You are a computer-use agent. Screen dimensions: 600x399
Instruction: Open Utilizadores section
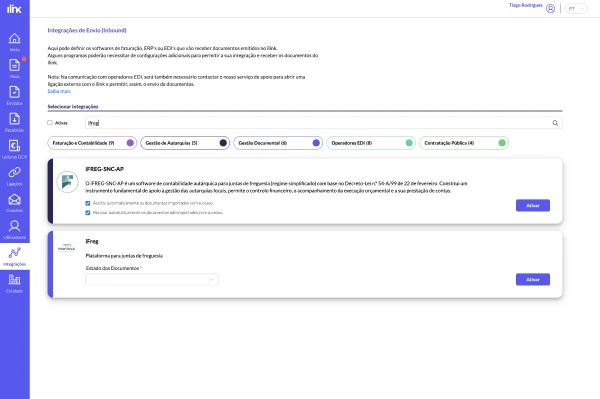[15, 230]
